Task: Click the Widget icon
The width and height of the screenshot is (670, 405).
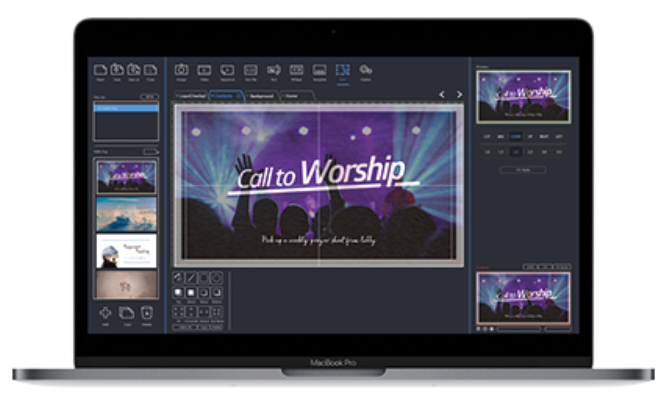Action: [297, 70]
